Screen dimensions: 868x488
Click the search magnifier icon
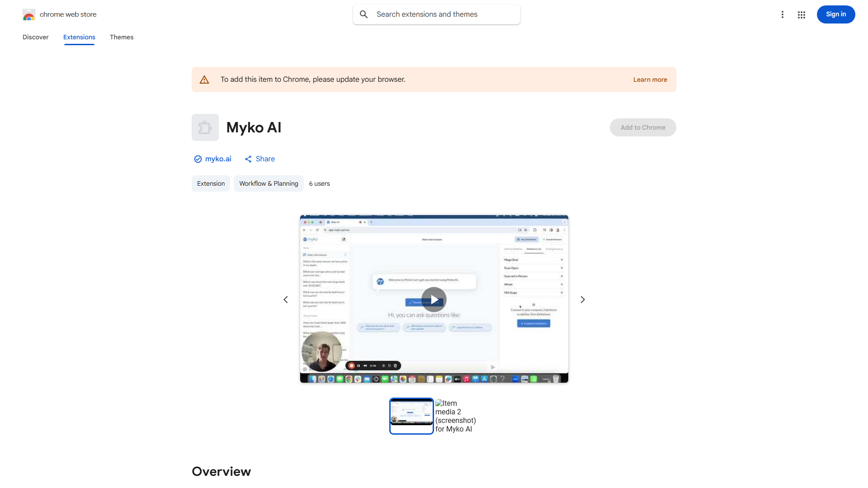click(x=364, y=14)
